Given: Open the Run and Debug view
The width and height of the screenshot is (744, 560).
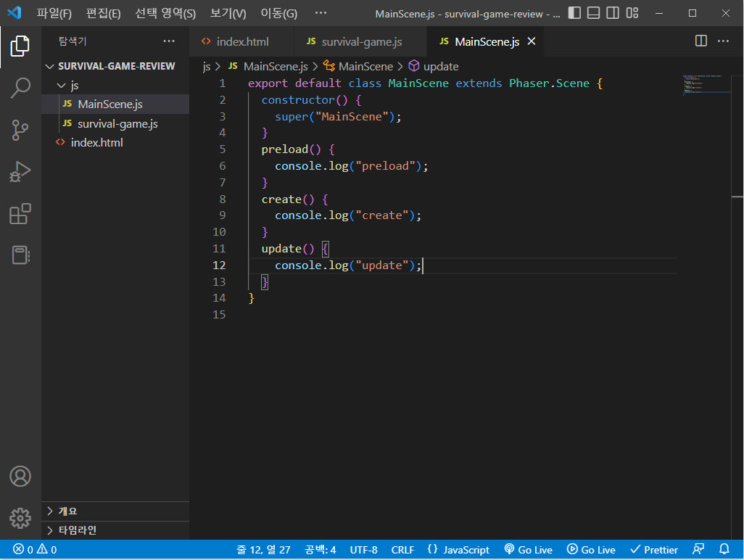Looking at the screenshot, I should pos(20,172).
